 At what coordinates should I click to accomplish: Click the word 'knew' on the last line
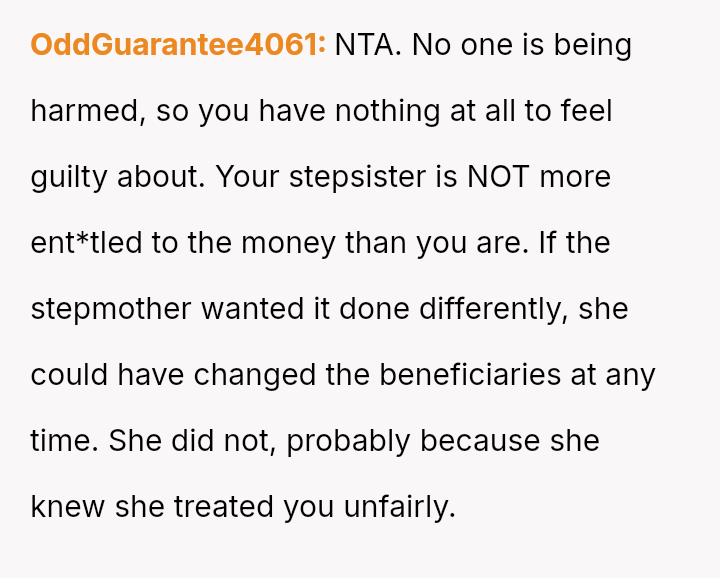[67, 506]
